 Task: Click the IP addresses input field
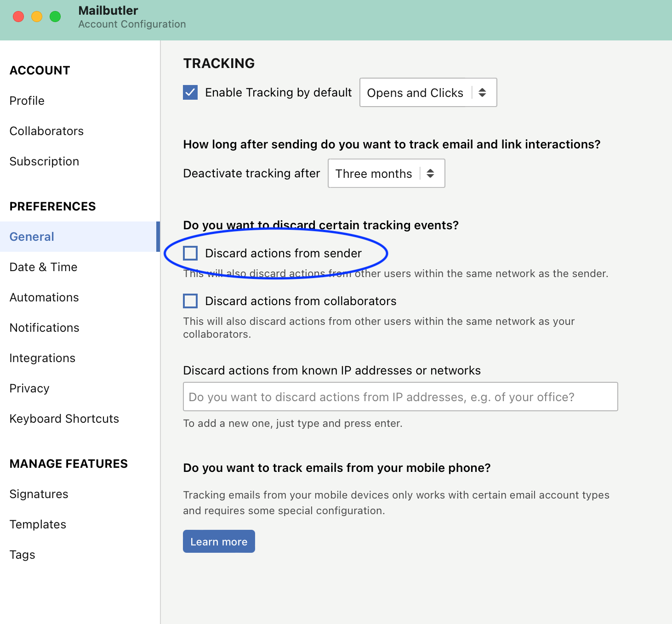coord(400,397)
